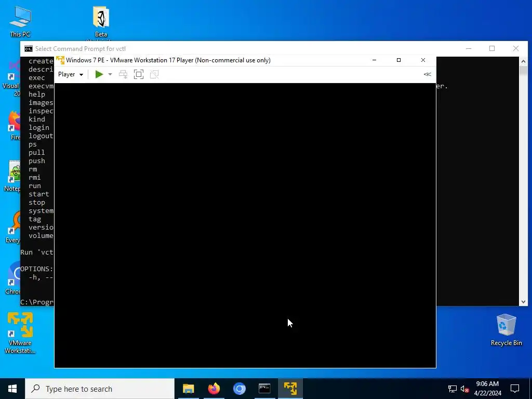The image size is (532, 399).
Task: Maximize the Command Prompt window
Action: 492,48
